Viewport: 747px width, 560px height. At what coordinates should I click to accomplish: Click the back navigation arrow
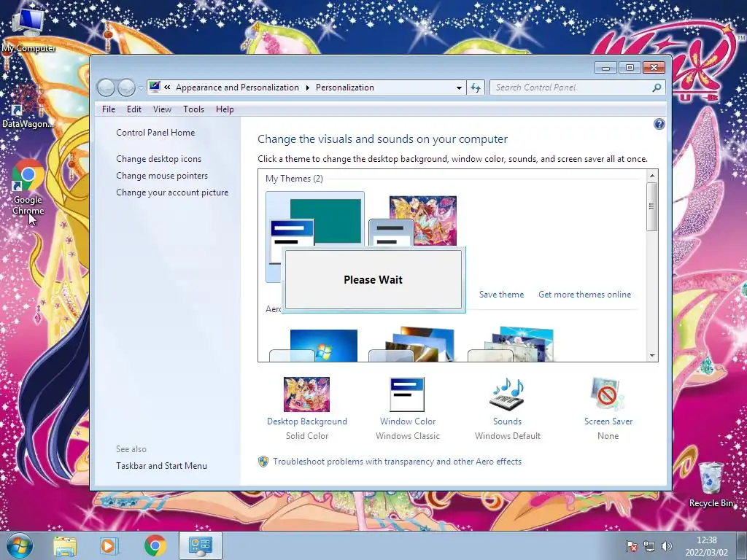coord(106,87)
